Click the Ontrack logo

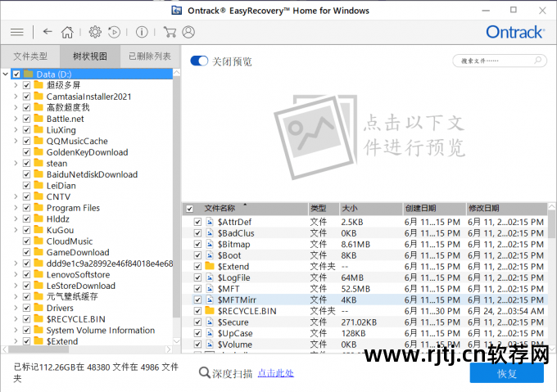point(515,32)
